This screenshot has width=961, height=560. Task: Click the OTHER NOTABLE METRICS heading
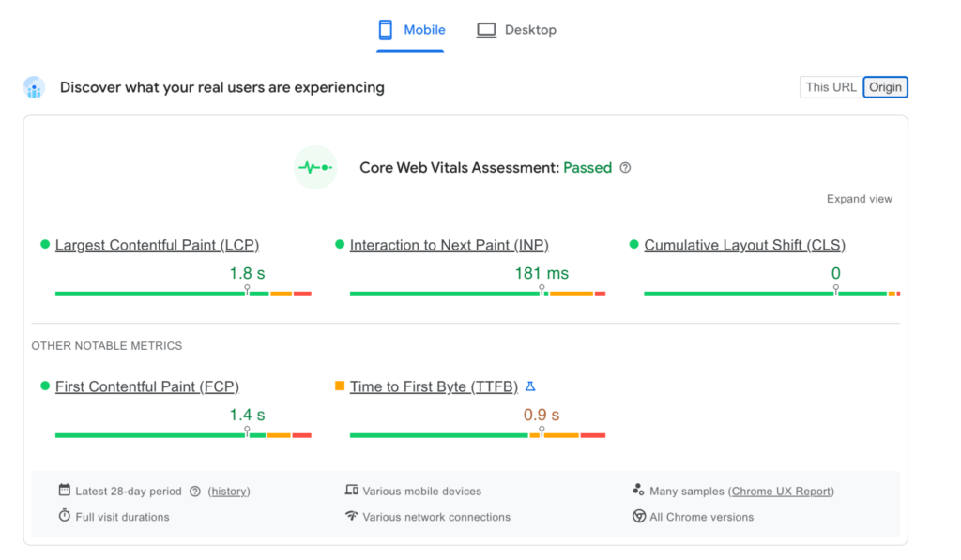coord(107,346)
